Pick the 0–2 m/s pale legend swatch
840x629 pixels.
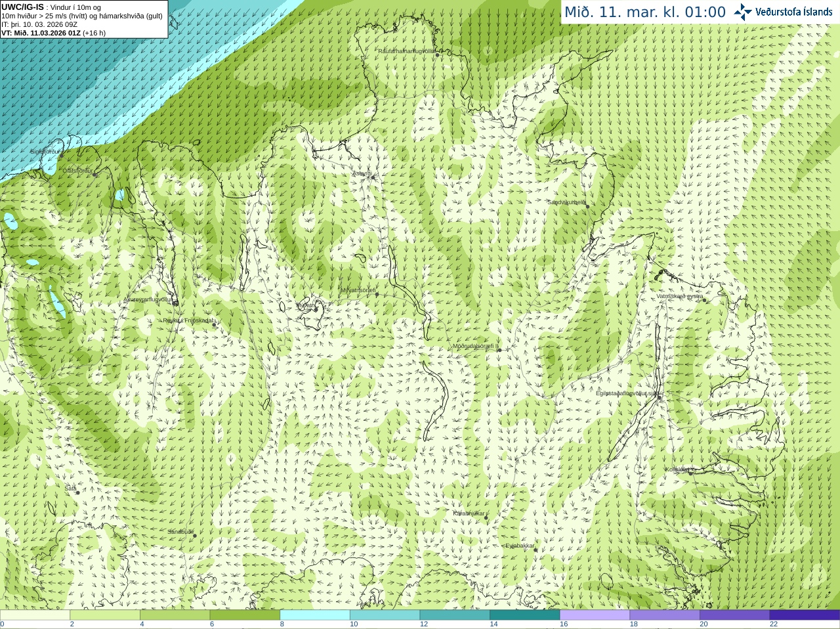point(35,615)
